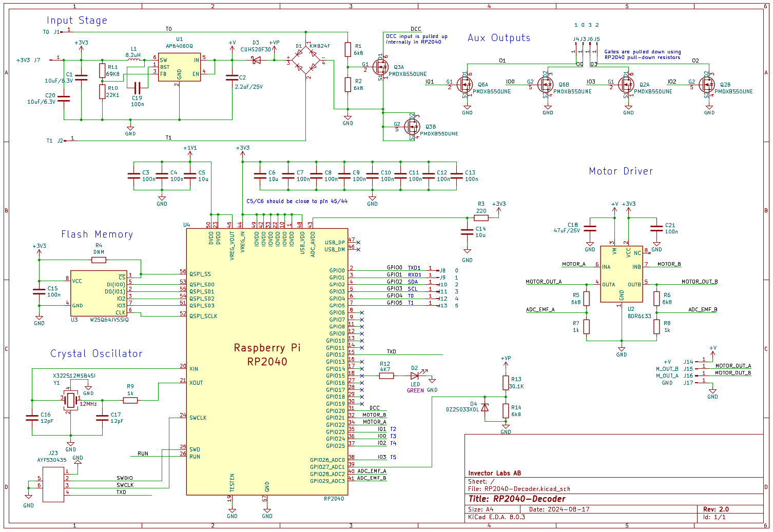Viewport: 773px width, 532px height.
Task: Click resistor R13 30.1K
Action: coord(506,383)
